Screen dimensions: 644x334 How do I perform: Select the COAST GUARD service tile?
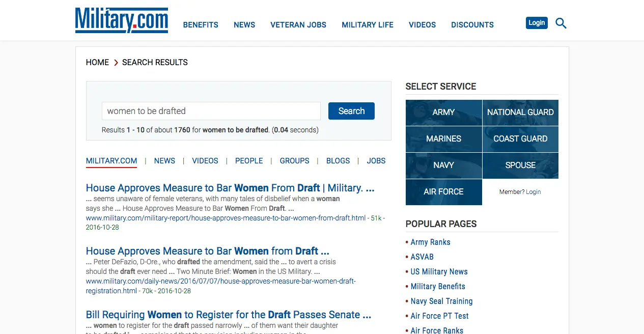click(x=520, y=139)
